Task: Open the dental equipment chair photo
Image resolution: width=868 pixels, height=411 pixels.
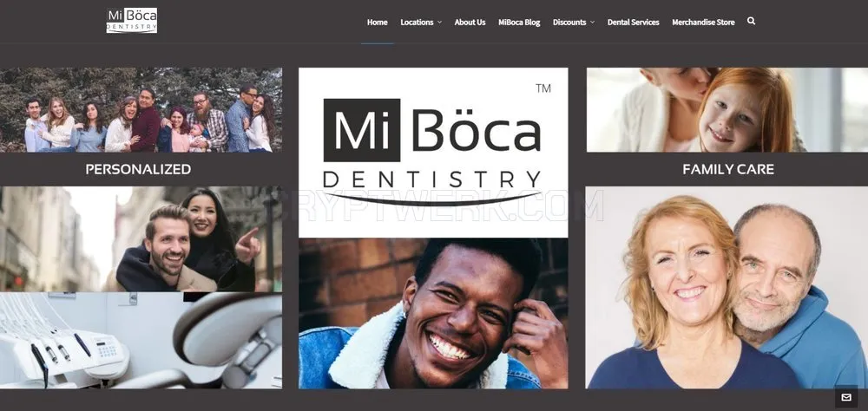Action: coord(141,341)
